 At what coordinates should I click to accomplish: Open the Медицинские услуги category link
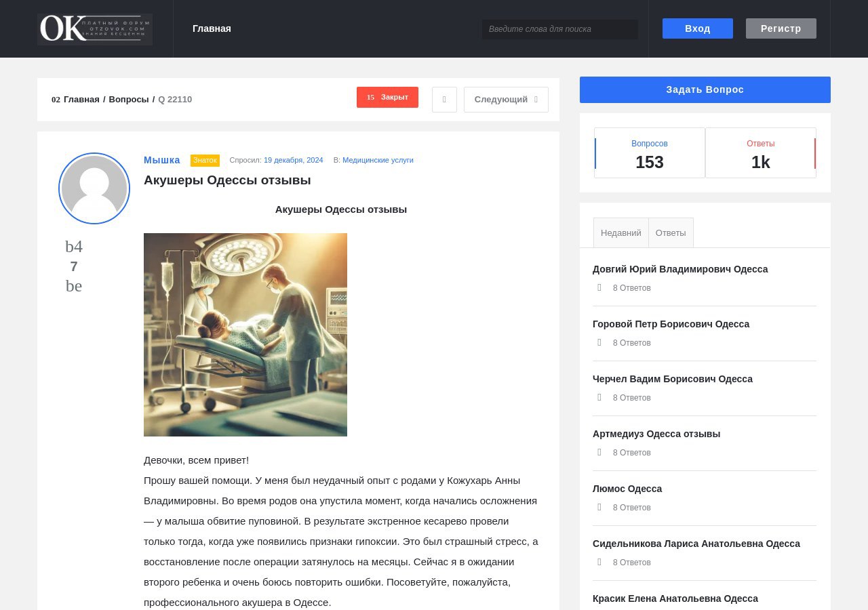pos(378,160)
